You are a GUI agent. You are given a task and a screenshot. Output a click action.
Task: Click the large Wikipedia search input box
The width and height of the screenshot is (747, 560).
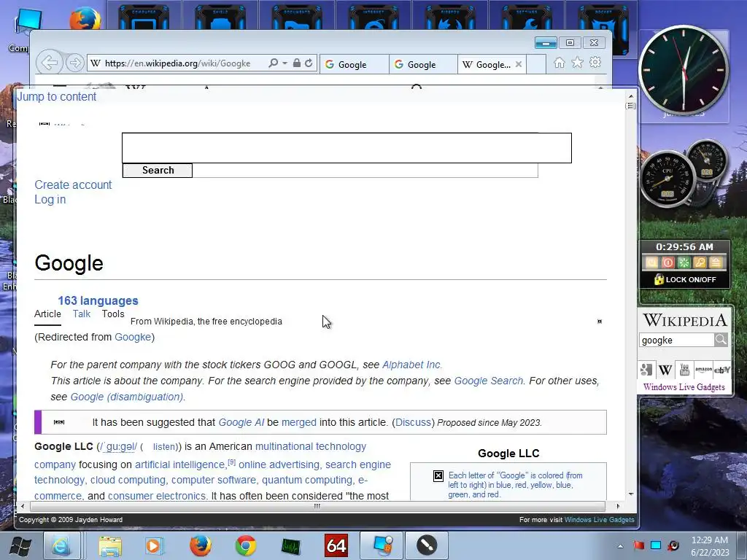click(x=347, y=148)
